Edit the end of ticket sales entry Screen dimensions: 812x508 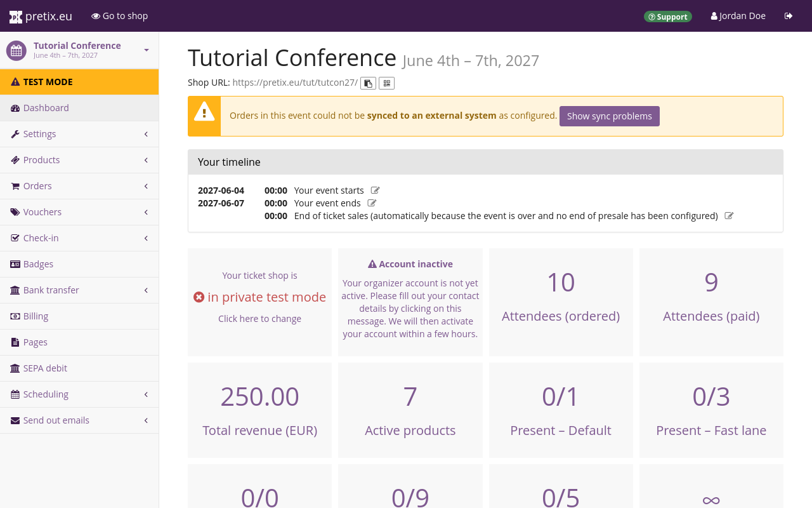729,216
